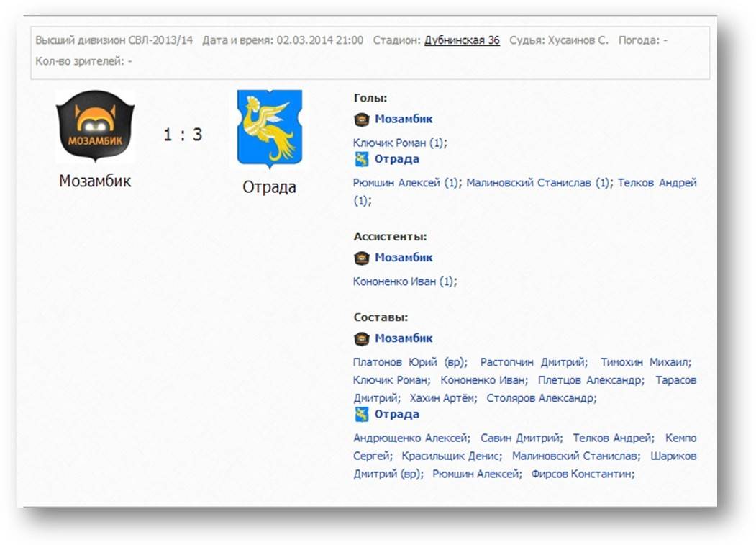Select Мозамбик team link in Ассистенты section
Image resolution: width=756 pixels, height=545 pixels.
coord(404,258)
